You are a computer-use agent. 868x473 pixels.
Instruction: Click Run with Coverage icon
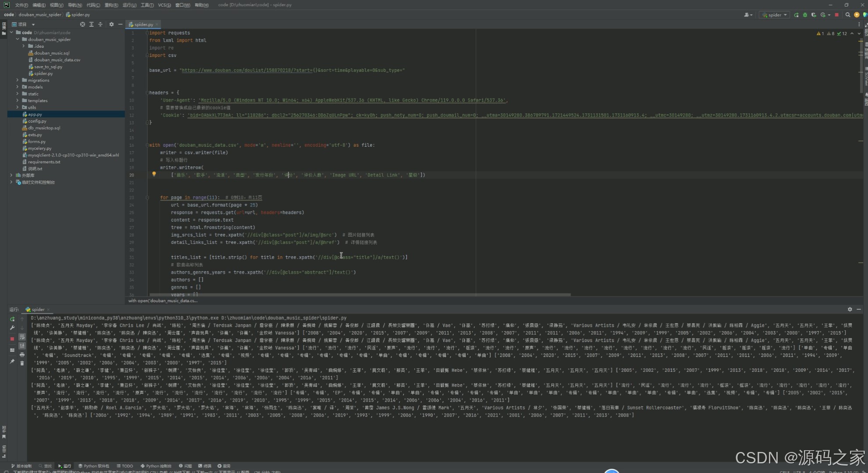814,15
